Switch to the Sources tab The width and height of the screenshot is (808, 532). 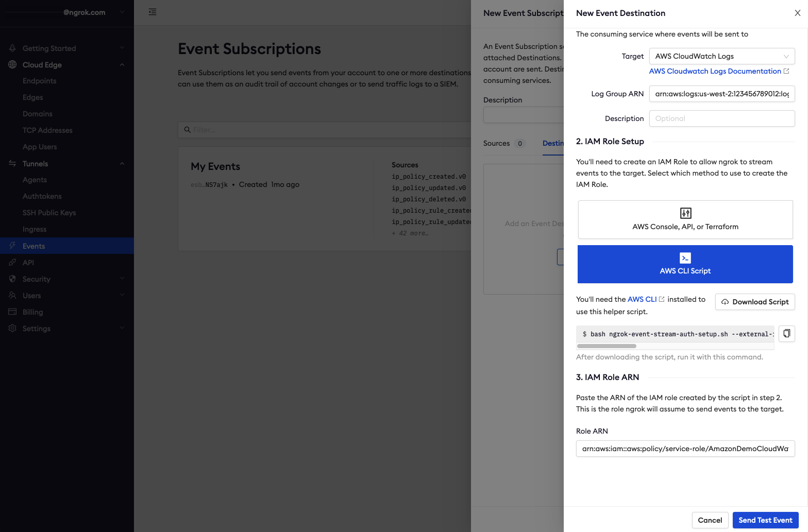coord(504,143)
